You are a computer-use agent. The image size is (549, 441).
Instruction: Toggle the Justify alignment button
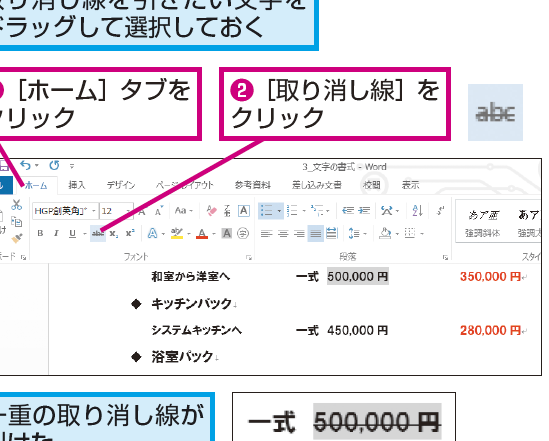click(315, 233)
